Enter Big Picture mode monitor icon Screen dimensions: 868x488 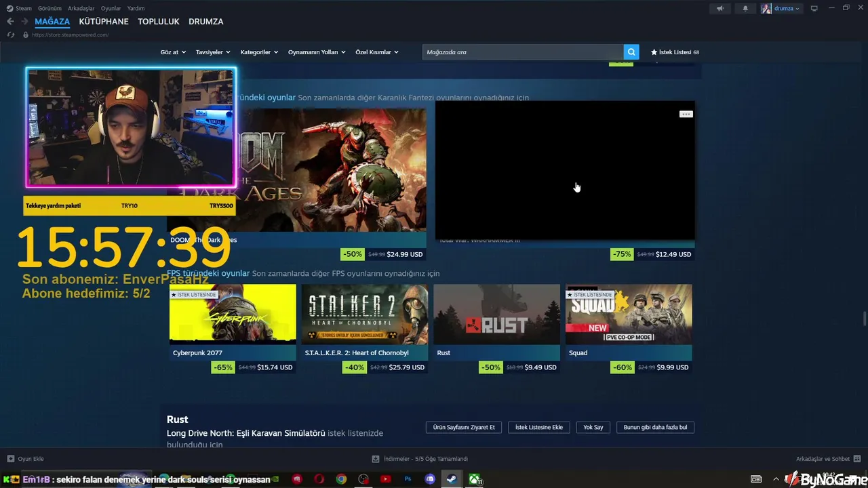tap(814, 8)
